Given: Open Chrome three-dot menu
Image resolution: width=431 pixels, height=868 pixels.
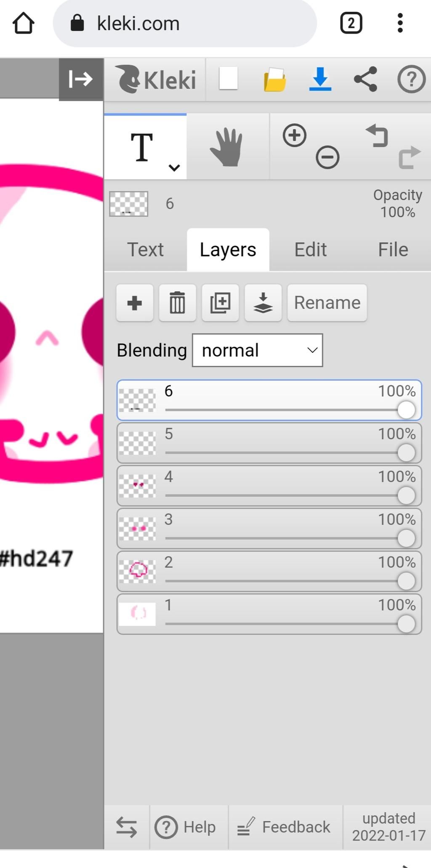Looking at the screenshot, I should pos(400,23).
